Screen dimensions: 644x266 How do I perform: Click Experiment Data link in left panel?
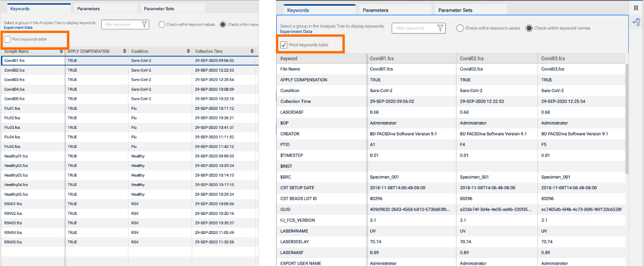click(18, 28)
